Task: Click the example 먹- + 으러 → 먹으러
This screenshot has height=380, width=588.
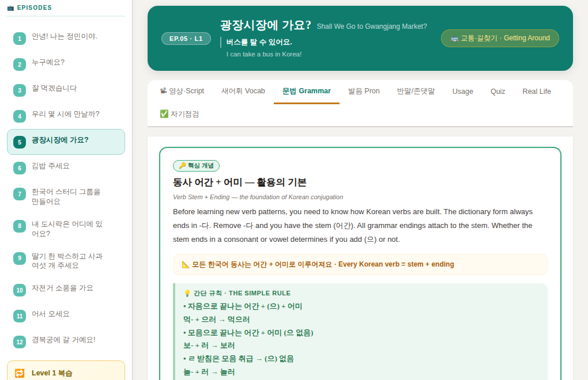Action: (x=216, y=320)
